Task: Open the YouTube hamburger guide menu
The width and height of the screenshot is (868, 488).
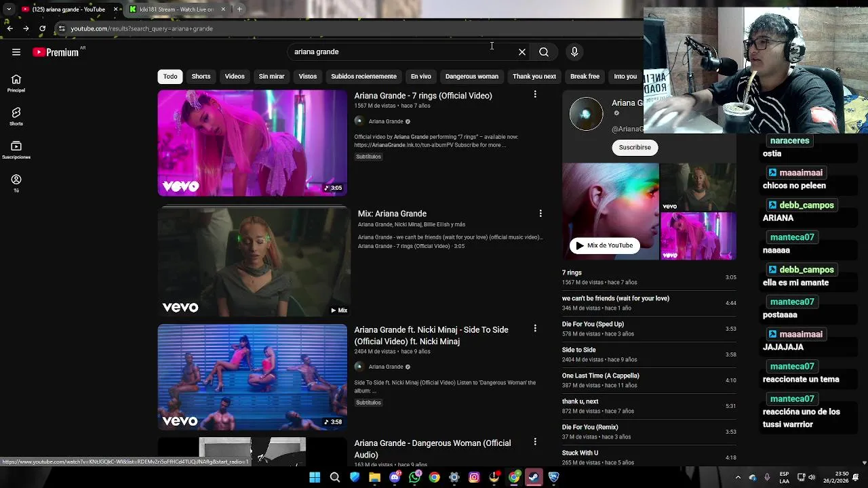Action: (16, 52)
